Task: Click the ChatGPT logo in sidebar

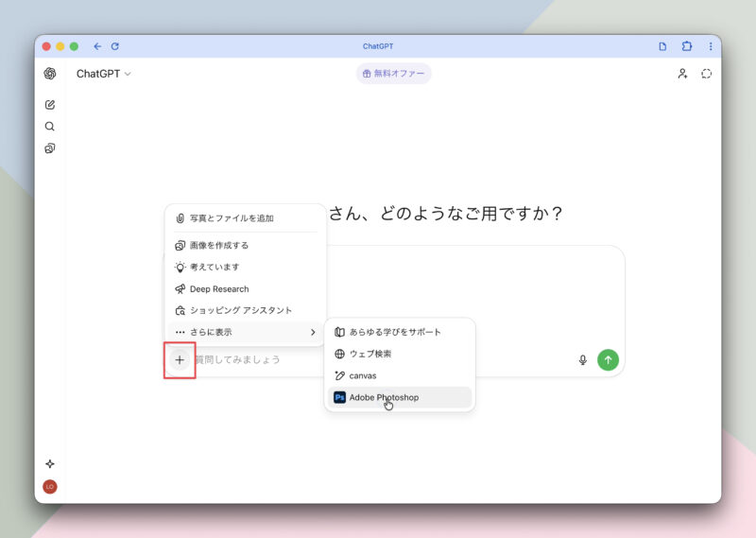Action: coord(50,74)
